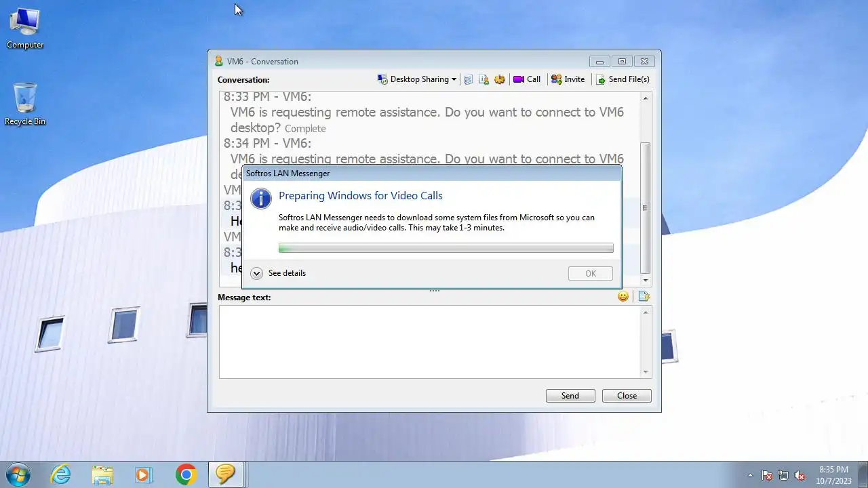The height and width of the screenshot is (488, 868).
Task: Open the Desktop Sharing dropdown
Action: tap(417, 79)
